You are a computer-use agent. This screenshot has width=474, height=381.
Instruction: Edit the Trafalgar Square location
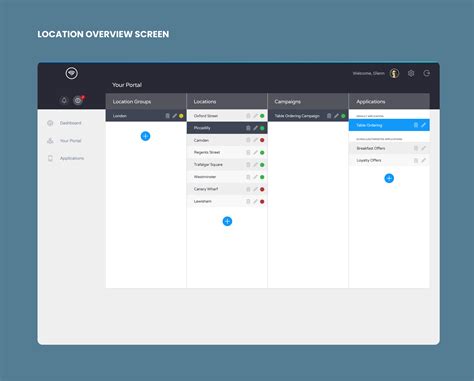[x=255, y=165]
